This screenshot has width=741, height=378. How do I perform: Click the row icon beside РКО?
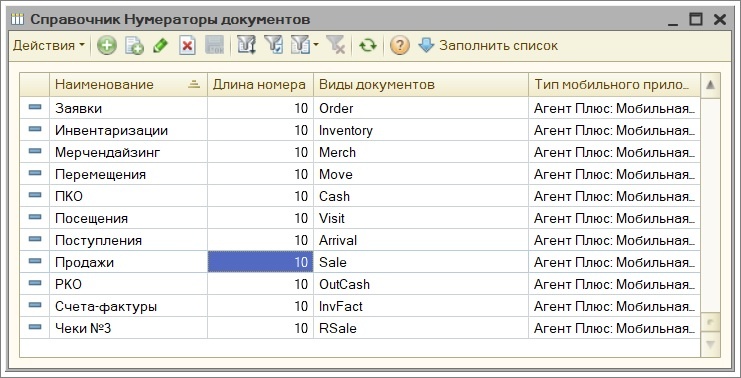point(35,283)
